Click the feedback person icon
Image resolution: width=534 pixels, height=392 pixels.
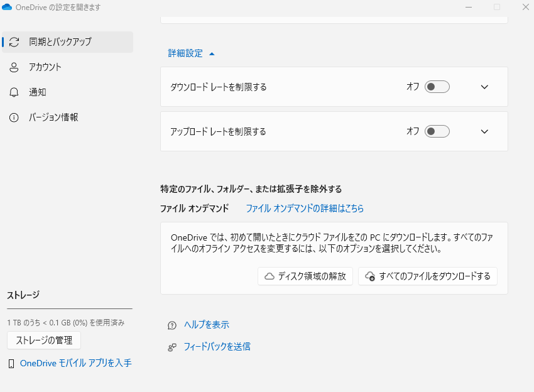pyautogui.click(x=172, y=347)
